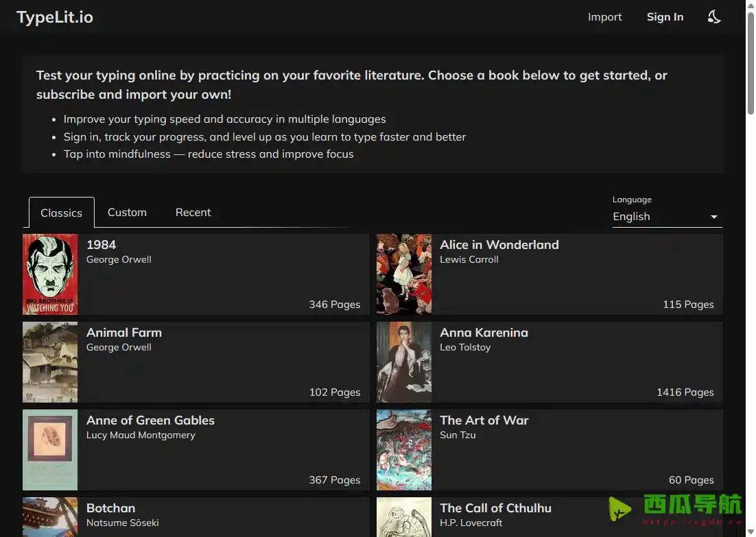The image size is (756, 537).
Task: Click the 346 Pages label
Action: (335, 305)
